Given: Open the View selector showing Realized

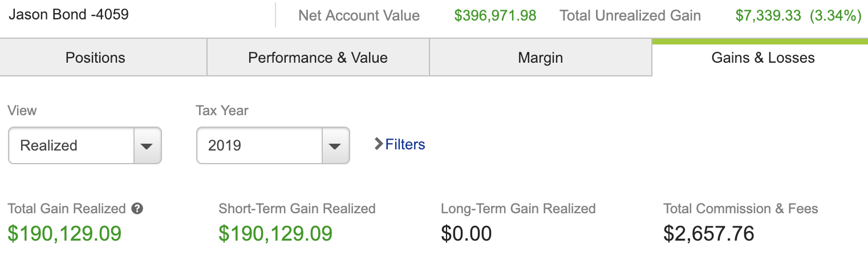Looking at the screenshot, I should tap(71, 145).
